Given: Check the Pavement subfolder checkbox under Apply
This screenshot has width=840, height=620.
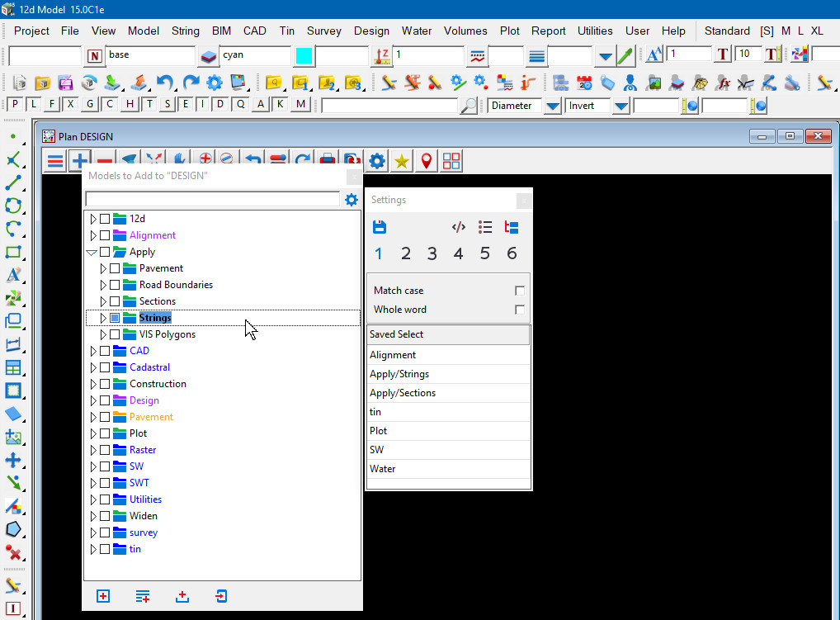Looking at the screenshot, I should [115, 268].
